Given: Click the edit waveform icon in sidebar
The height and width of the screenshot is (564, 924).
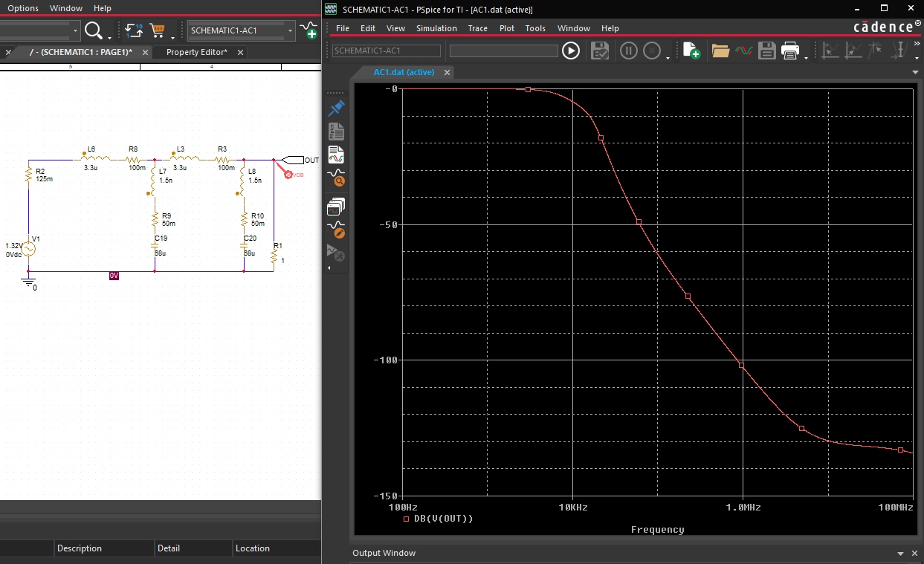Looking at the screenshot, I should tap(336, 230).
